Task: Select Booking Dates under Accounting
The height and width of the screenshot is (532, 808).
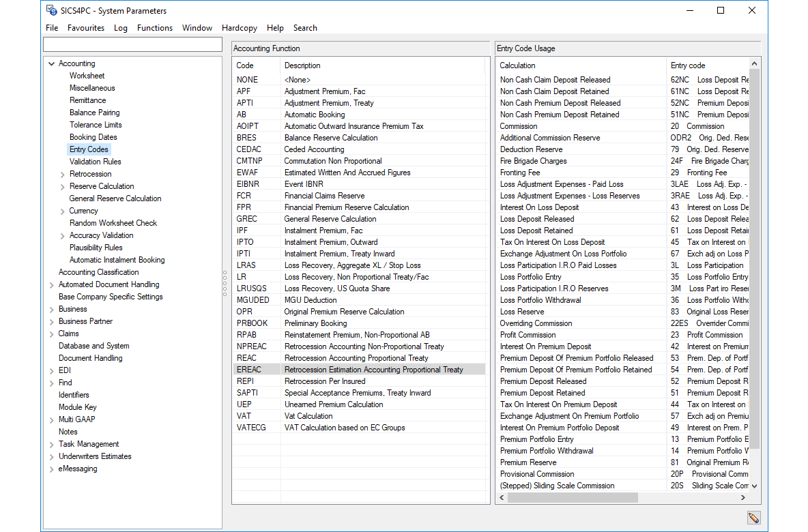Action: pos(93,136)
